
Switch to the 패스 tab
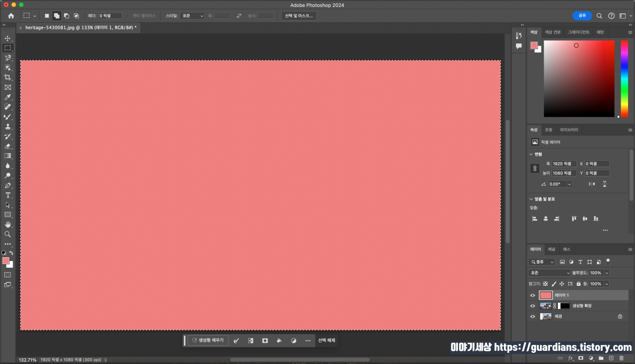coord(566,249)
